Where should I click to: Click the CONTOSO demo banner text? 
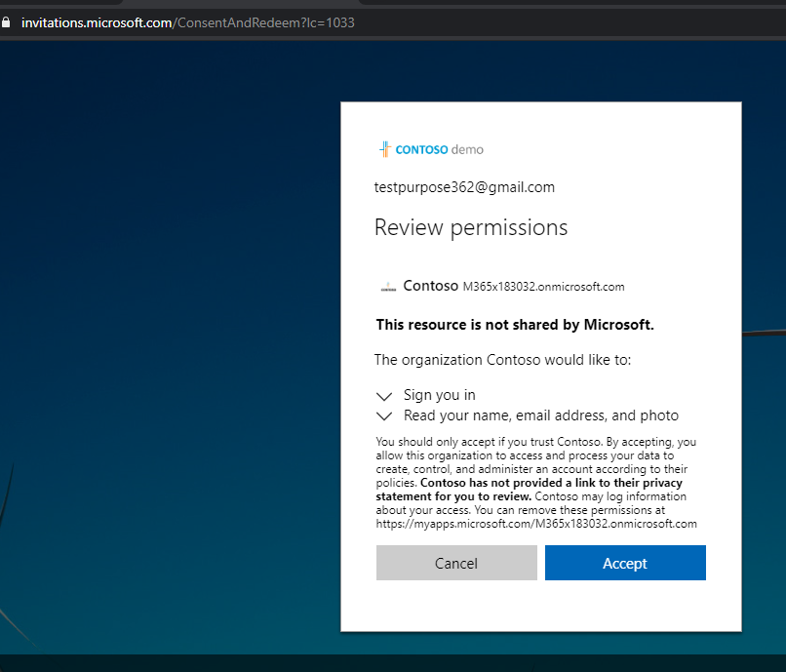pyautogui.click(x=439, y=149)
